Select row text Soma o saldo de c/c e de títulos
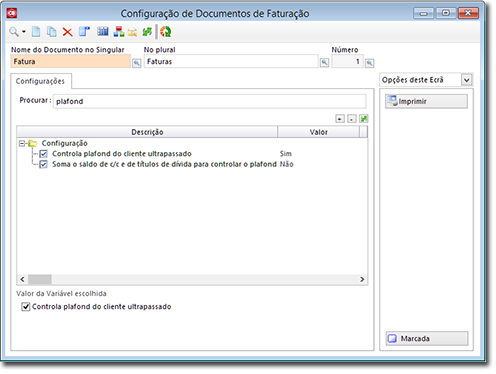Viewport: 496px width, 374px height. pyautogui.click(x=164, y=164)
